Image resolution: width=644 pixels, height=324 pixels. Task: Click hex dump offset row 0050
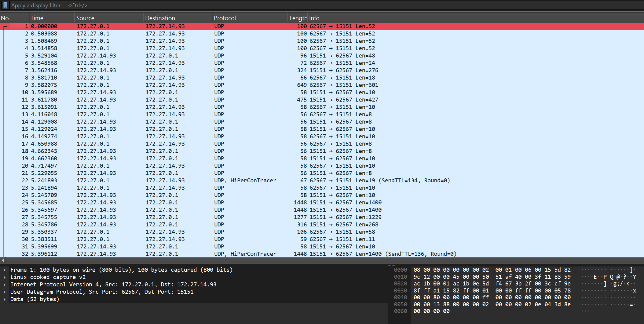(x=400, y=304)
